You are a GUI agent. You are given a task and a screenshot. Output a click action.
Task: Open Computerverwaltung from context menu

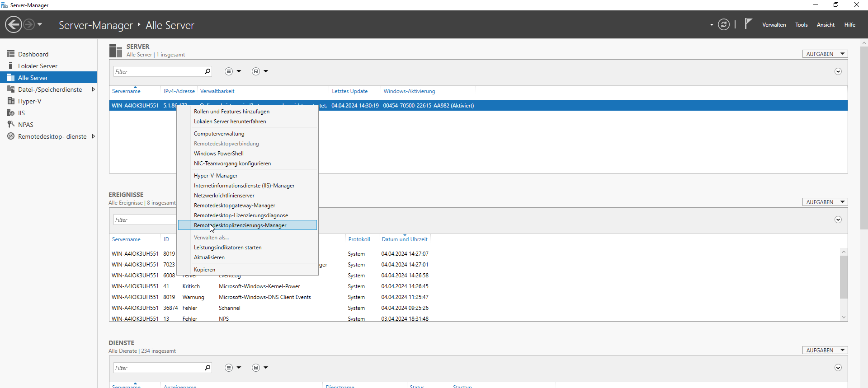(247, 134)
